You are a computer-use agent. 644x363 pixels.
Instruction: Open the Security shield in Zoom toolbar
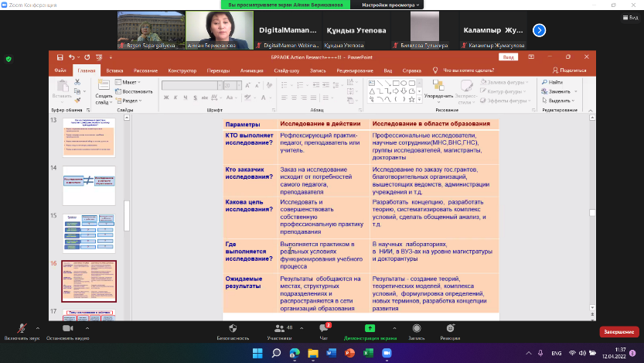[x=233, y=330]
